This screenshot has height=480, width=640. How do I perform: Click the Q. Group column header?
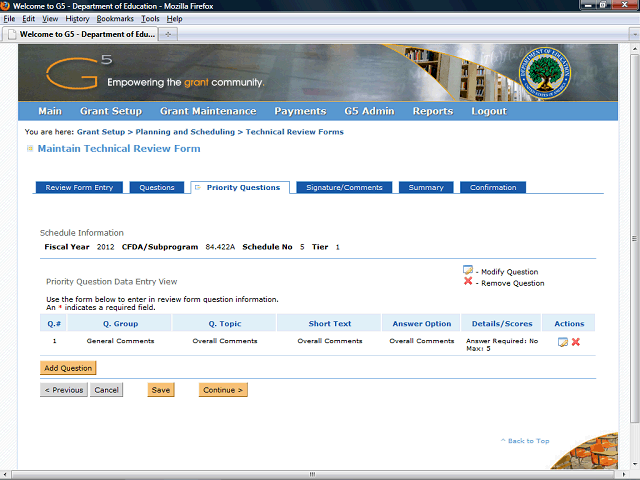coord(120,324)
